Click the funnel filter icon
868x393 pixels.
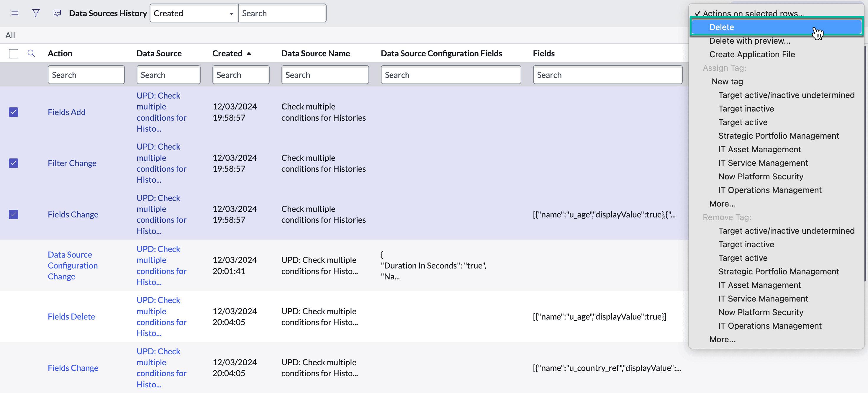click(36, 13)
